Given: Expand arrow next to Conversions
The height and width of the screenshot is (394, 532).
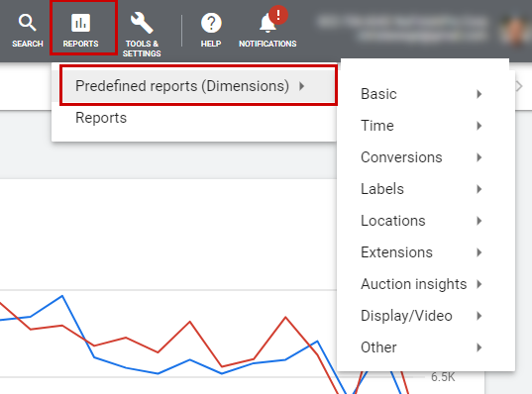Looking at the screenshot, I should (x=479, y=157).
